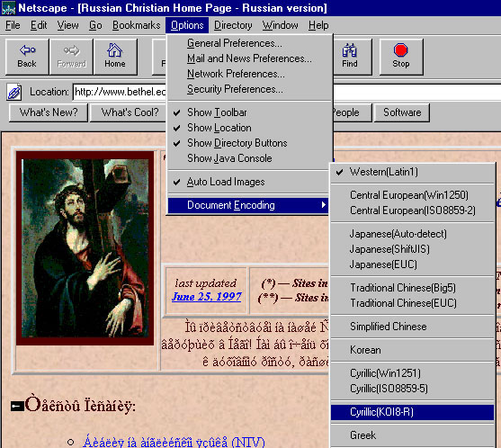501x448 pixels.
Task: Open the Help menu
Action: pyautogui.click(x=318, y=25)
